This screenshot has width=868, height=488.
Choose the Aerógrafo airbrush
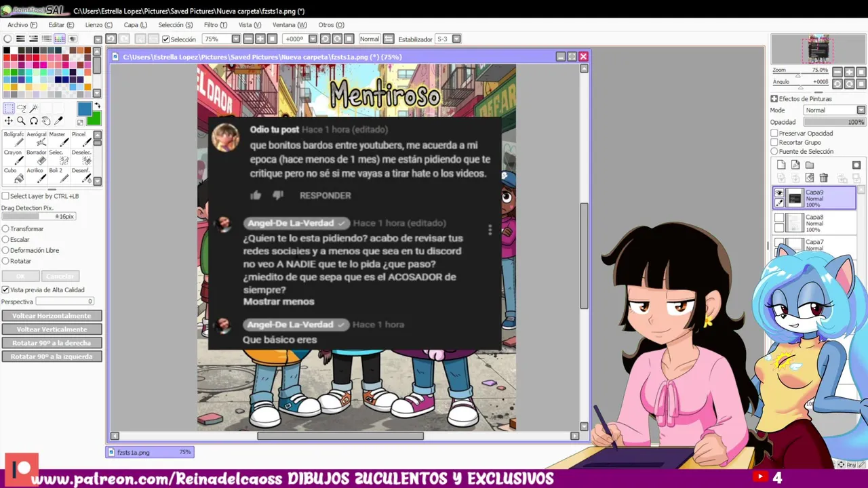(37, 139)
